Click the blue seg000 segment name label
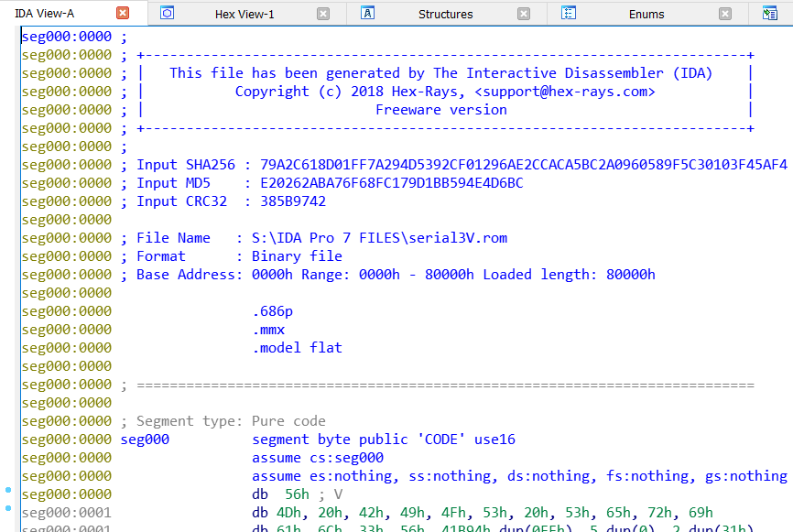Viewport: 793px width, 532px height. pos(145,440)
